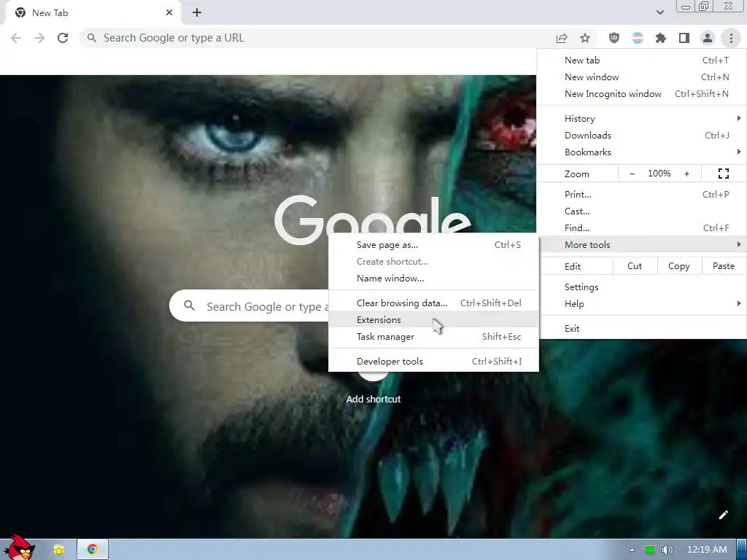Bookmark this tab with the star icon
Image resolution: width=747 pixels, height=560 pixels.
coord(585,38)
